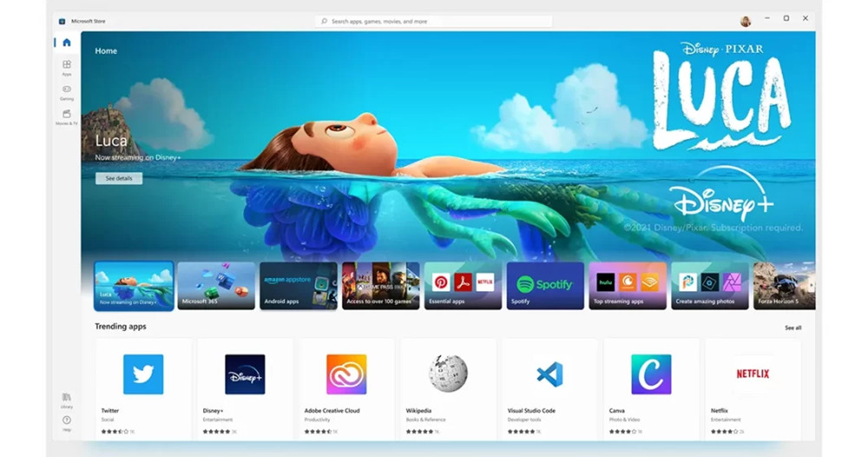
Task: Open the Apps section in sidebar
Action: tap(67, 66)
